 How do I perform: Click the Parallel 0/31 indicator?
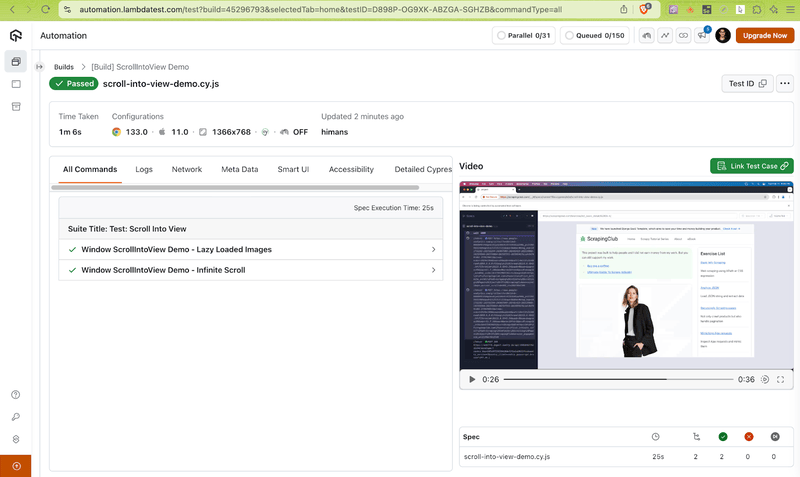pos(523,35)
